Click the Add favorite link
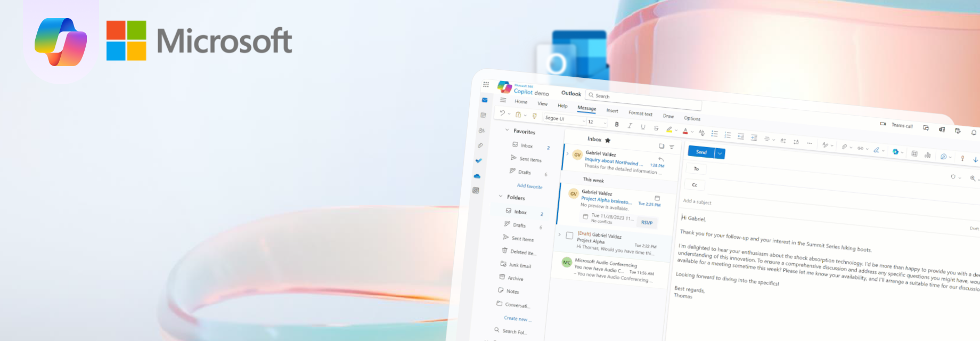 [529, 186]
